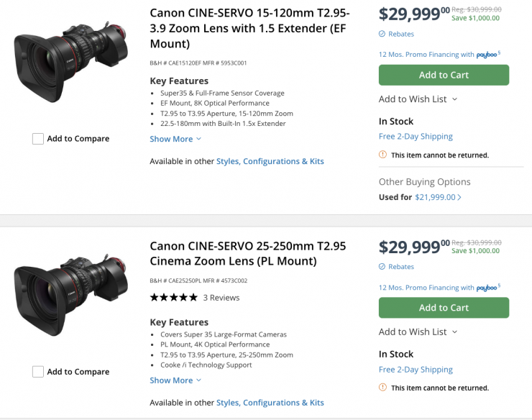Expand Show More features for the 15-120mm lens
The height and width of the screenshot is (420, 532).
pos(175,139)
